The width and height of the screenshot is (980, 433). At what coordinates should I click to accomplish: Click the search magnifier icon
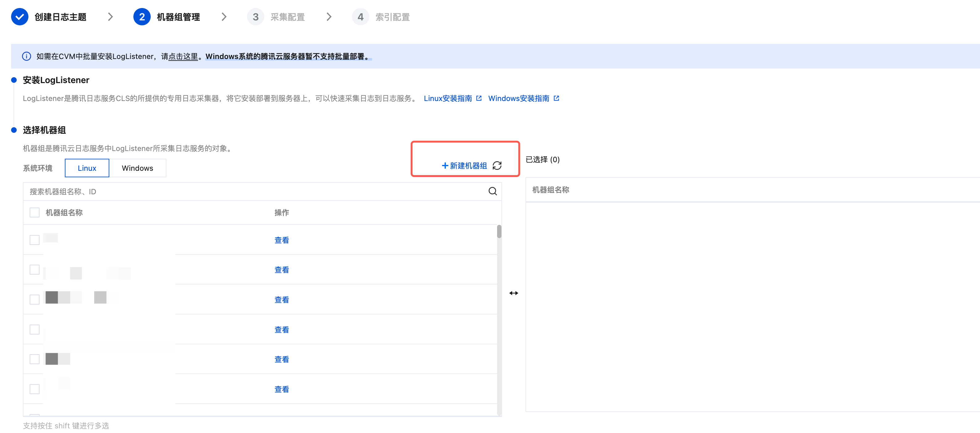click(x=492, y=191)
